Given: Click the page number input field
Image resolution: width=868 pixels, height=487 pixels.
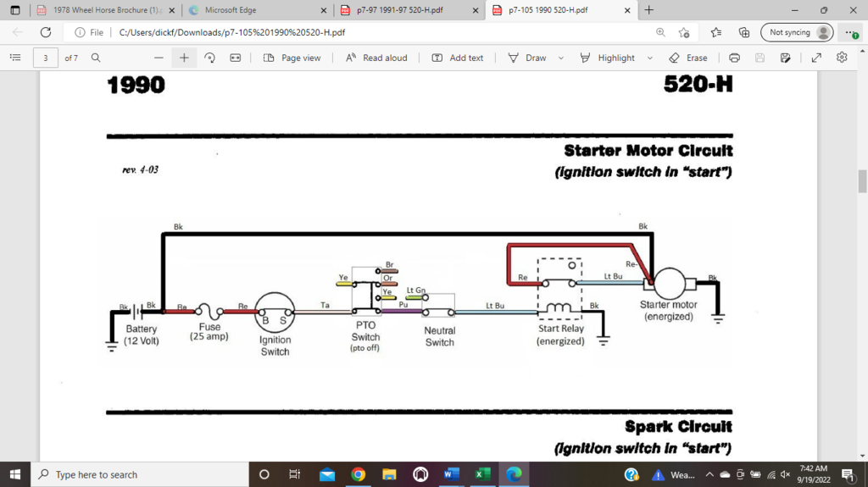Looking at the screenshot, I should 46,58.
